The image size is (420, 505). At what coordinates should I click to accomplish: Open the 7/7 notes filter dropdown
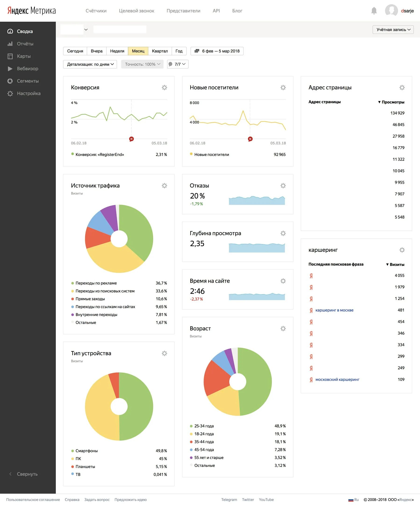tap(178, 64)
